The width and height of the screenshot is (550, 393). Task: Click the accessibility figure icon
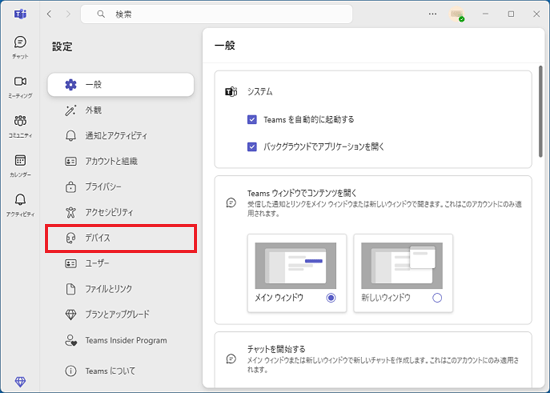71,212
